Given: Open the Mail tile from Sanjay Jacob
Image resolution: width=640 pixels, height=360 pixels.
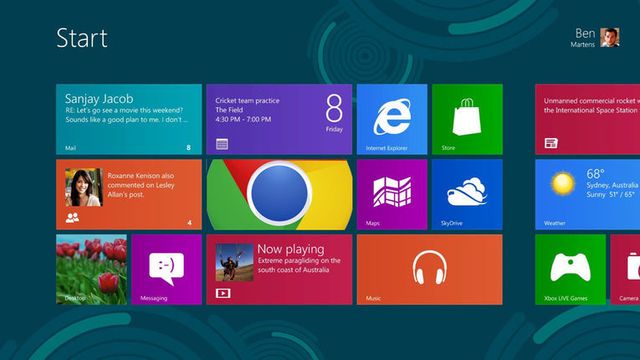Looking at the screenshot, I should pos(129,119).
